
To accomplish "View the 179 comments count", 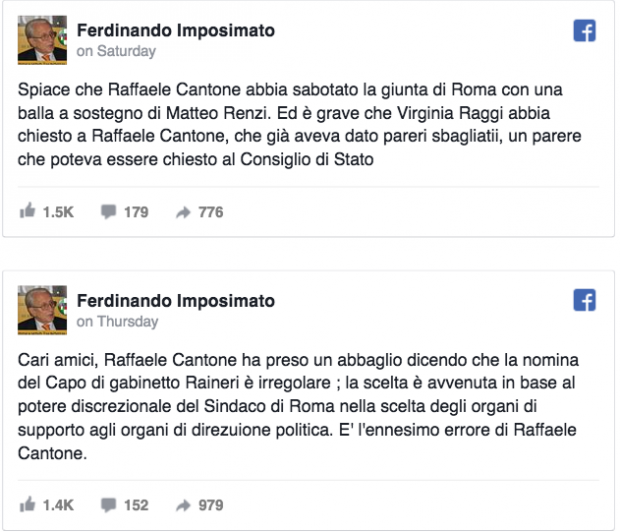I will (136, 212).
